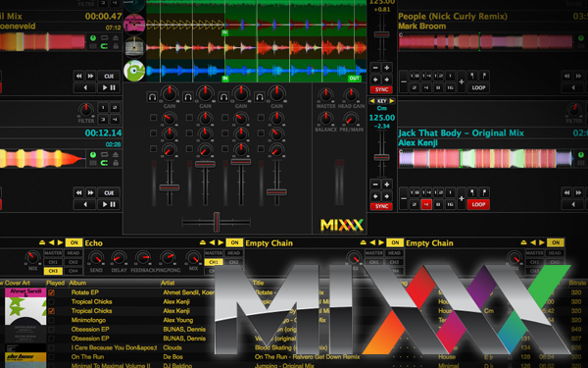Click play/pause on the upper left deck

109,88
